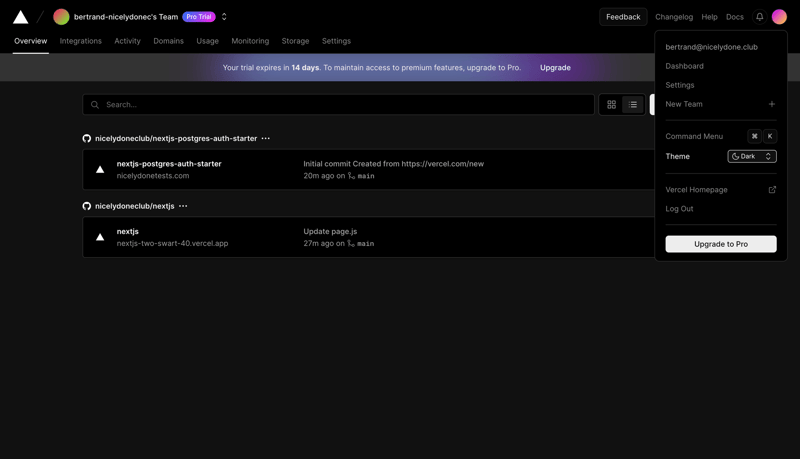Click Update page.js commit message
This screenshot has height=459, width=800.
tap(330, 232)
